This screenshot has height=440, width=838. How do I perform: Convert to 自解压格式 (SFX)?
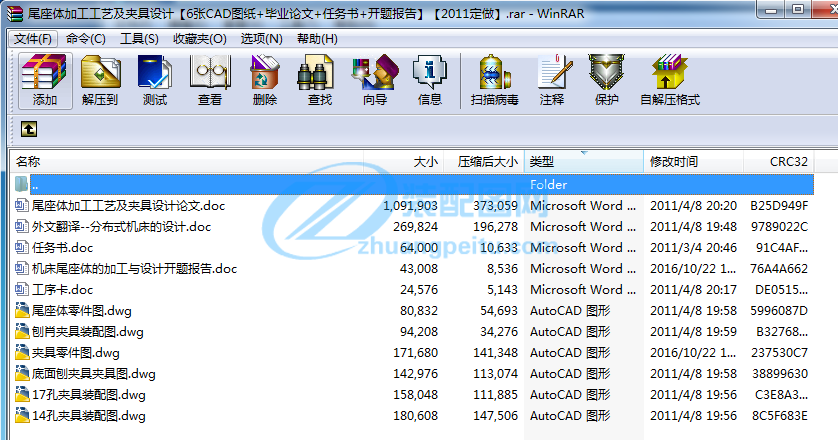[x=670, y=81]
